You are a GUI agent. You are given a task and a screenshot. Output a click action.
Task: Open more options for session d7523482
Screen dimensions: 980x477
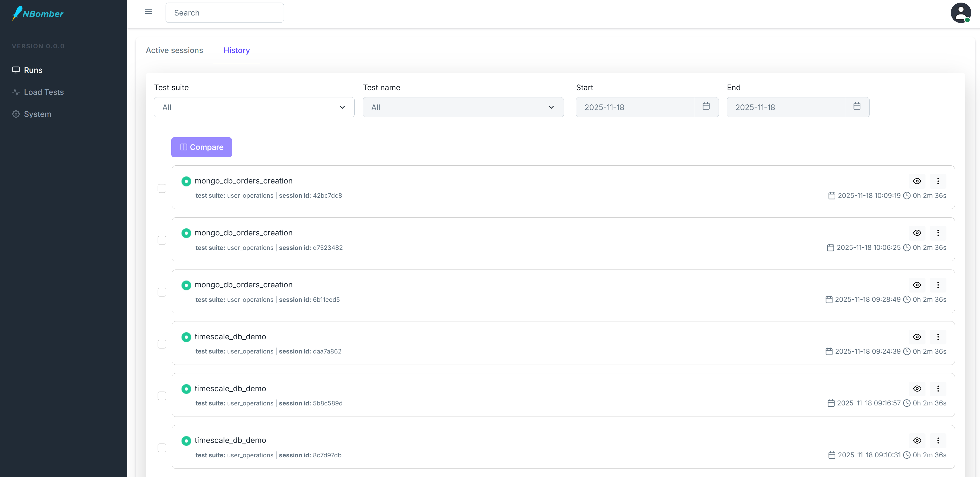point(938,233)
